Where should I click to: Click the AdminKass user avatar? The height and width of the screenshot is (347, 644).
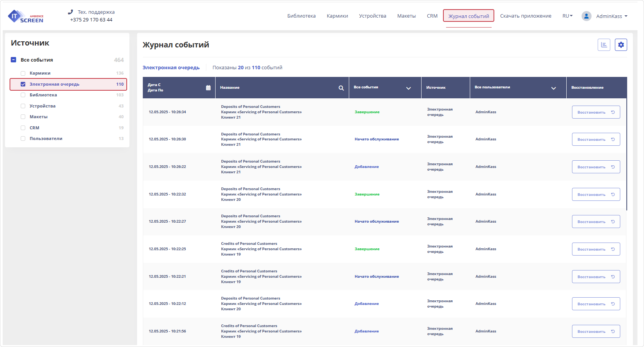pyautogui.click(x=586, y=16)
